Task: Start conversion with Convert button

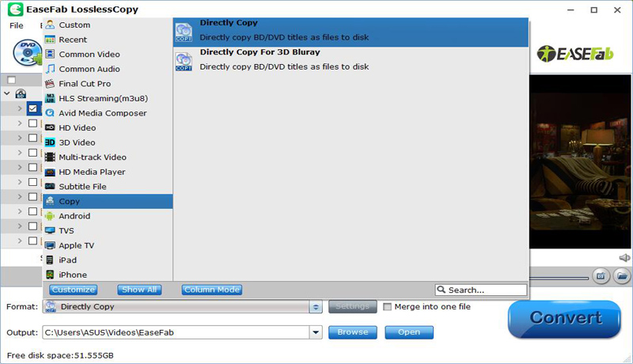Action: (564, 319)
